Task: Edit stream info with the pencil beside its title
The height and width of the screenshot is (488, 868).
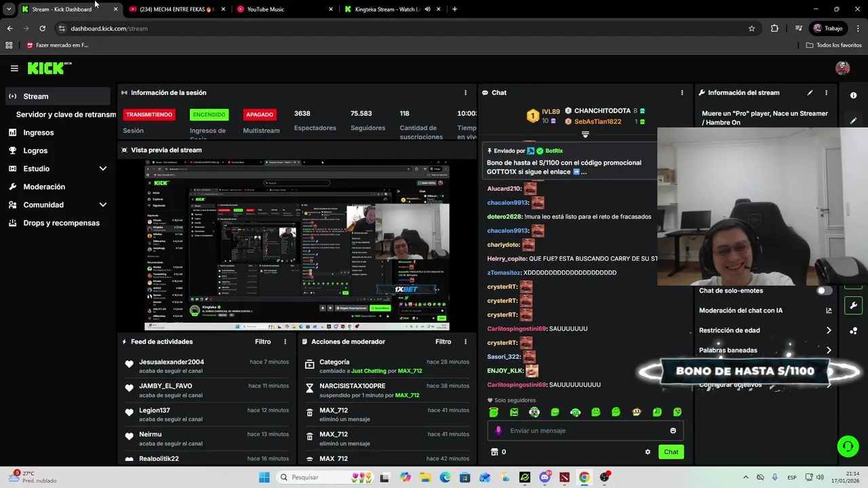Action: (x=810, y=93)
